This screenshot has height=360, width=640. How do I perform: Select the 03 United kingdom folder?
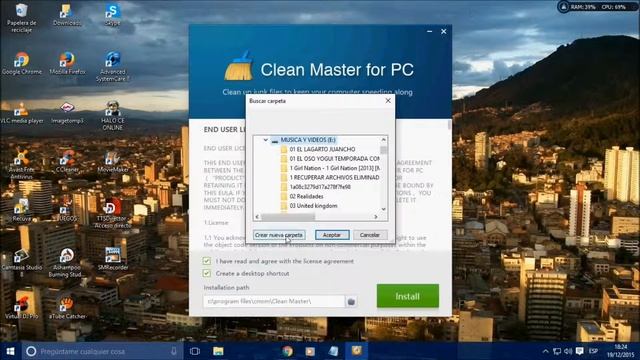[x=309, y=206]
